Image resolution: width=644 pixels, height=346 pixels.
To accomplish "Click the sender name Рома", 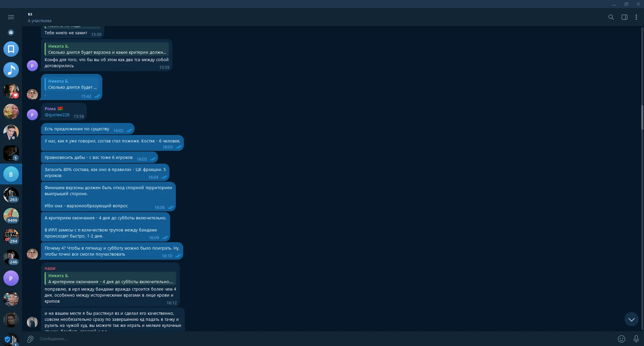I will [50, 109].
